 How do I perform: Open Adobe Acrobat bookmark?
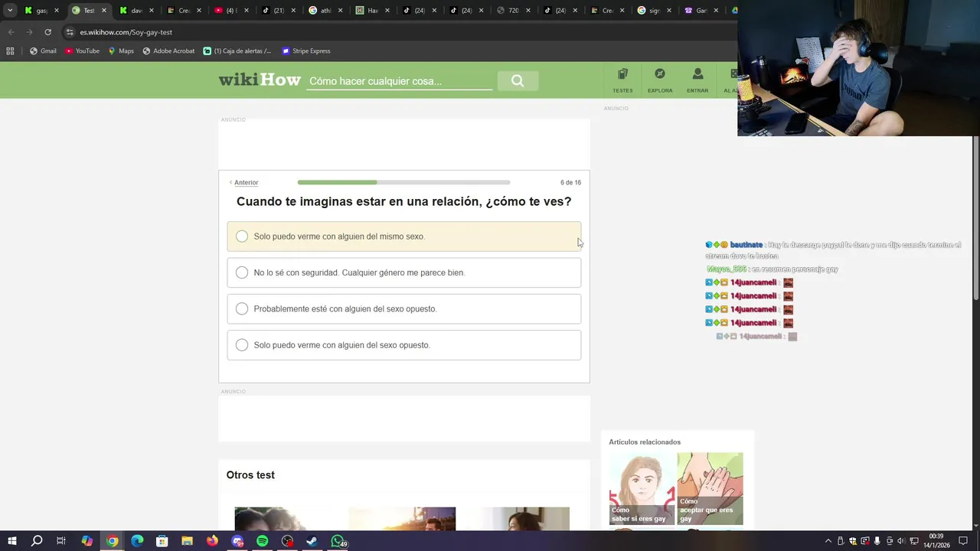point(168,51)
